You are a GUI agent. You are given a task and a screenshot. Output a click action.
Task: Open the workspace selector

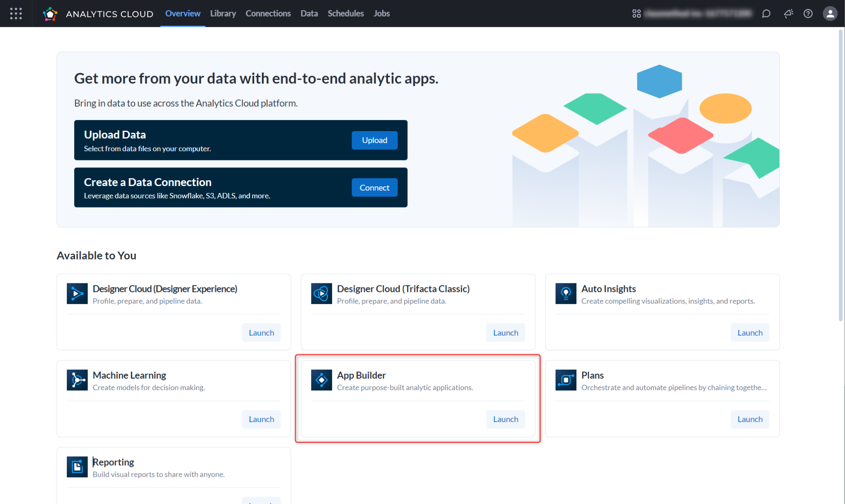click(697, 13)
